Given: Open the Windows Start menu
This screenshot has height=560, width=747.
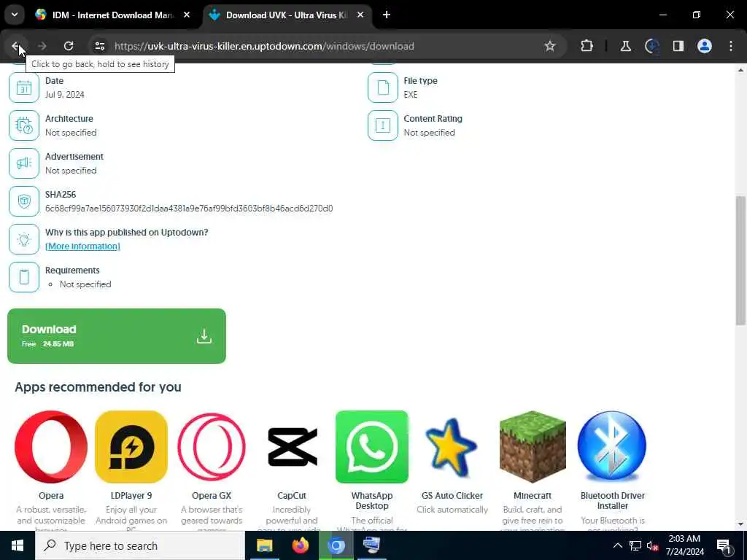Looking at the screenshot, I should click(18, 545).
